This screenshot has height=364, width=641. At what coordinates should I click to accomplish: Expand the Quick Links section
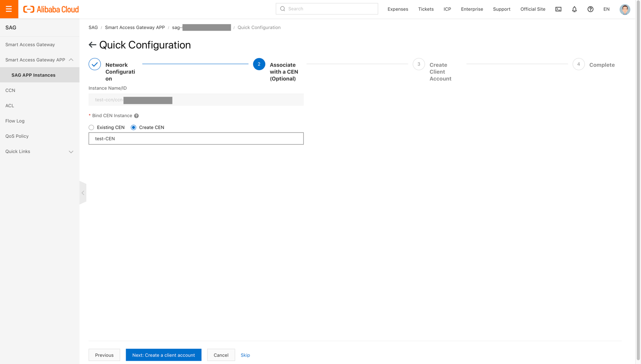(x=71, y=152)
